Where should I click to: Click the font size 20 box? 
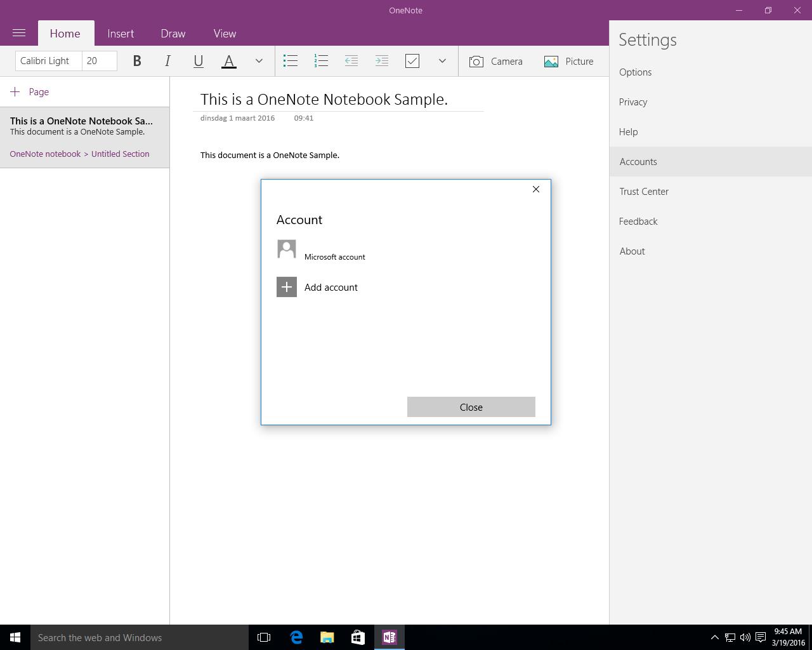coord(100,61)
